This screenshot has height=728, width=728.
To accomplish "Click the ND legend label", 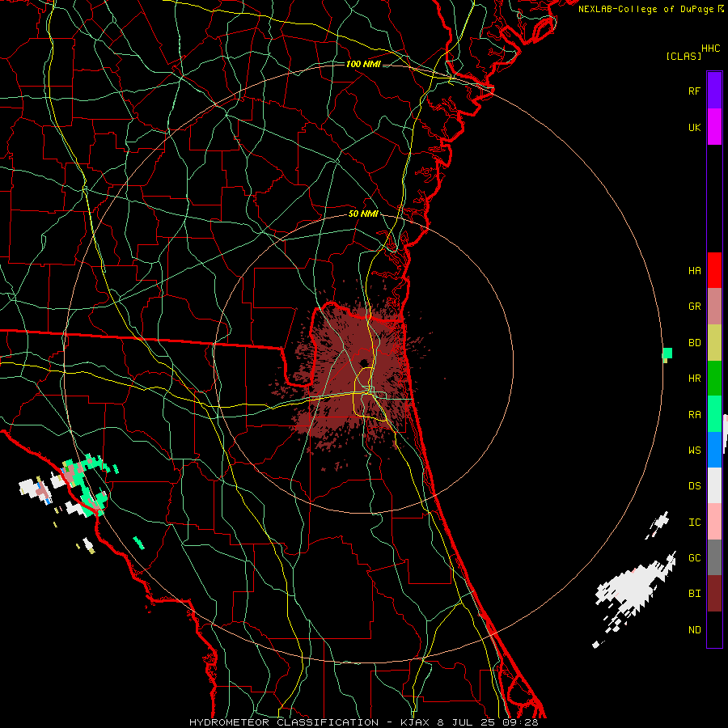I will pos(694,629).
